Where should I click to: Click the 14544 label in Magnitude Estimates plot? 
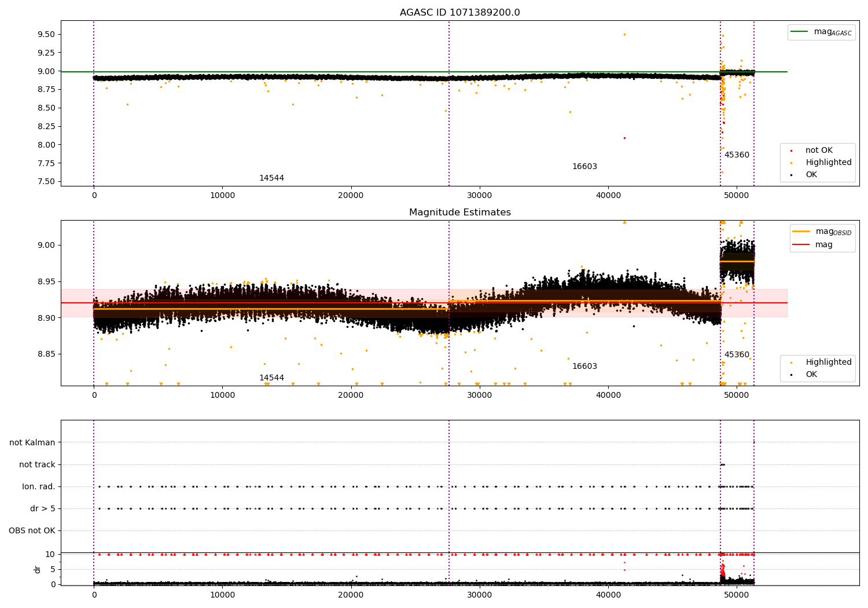pyautogui.click(x=271, y=378)
